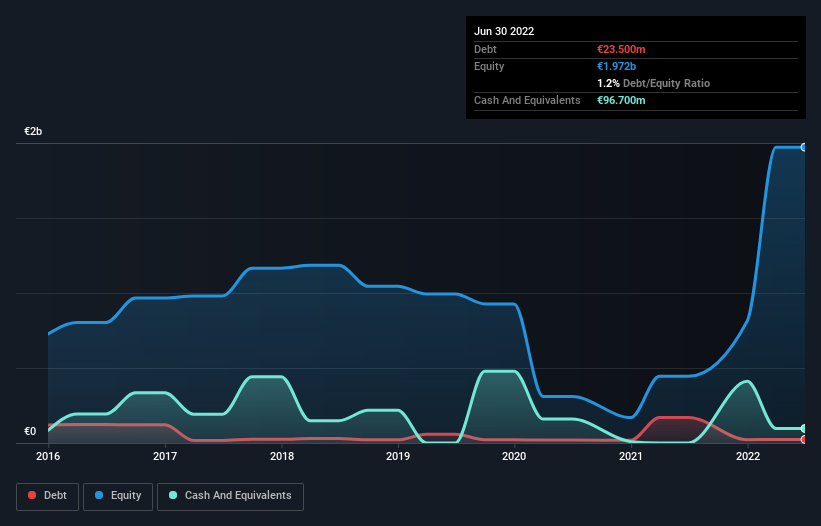Select the 2022 x-axis label
821x526 pixels.
click(x=748, y=456)
